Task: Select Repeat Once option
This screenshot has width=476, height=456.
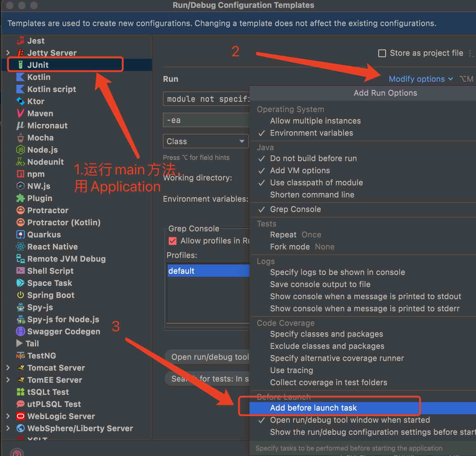Action: (x=296, y=235)
